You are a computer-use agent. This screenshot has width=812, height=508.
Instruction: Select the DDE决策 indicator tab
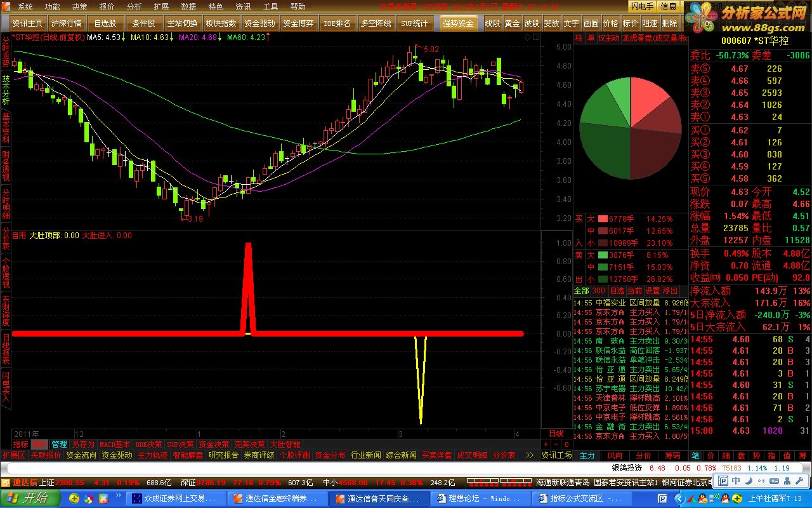click(x=149, y=444)
